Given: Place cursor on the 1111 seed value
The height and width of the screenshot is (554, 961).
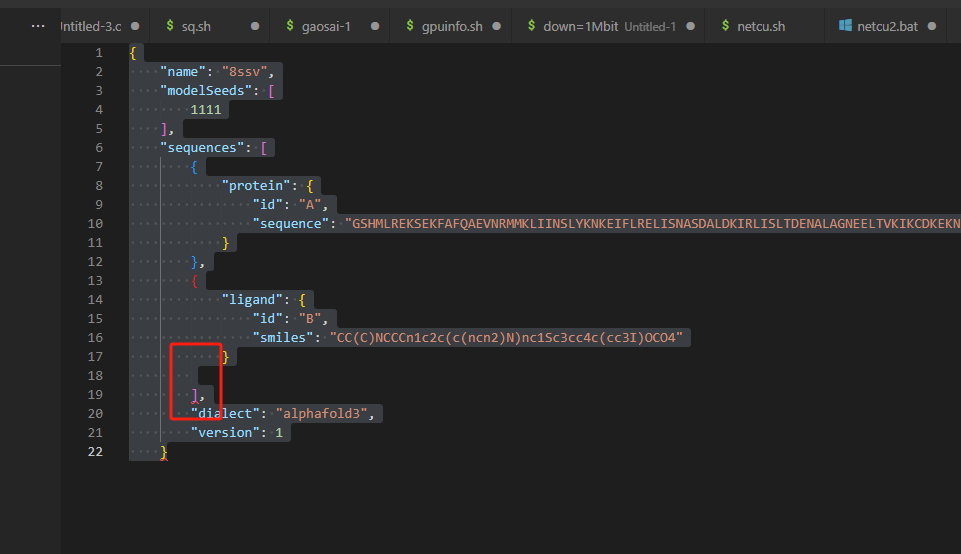Looking at the screenshot, I should coord(206,110).
